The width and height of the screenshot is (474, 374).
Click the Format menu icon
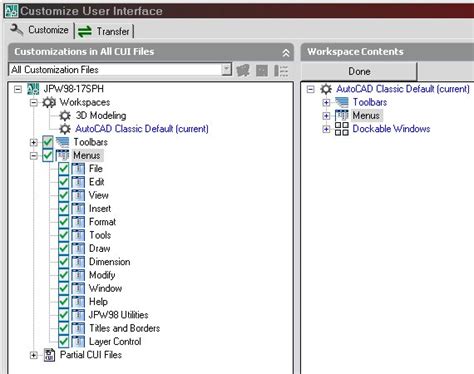[x=78, y=222]
